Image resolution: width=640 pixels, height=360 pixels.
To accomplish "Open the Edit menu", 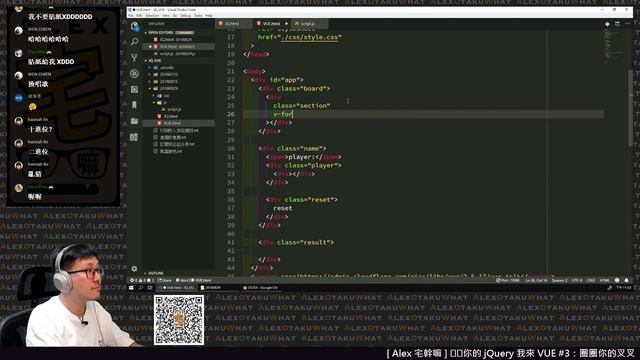I will pyautogui.click(x=139, y=16).
